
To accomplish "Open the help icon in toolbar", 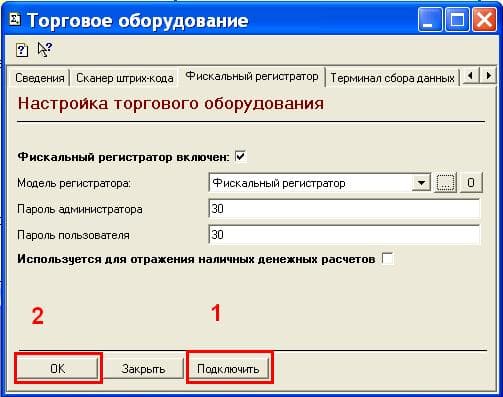I will [22, 50].
